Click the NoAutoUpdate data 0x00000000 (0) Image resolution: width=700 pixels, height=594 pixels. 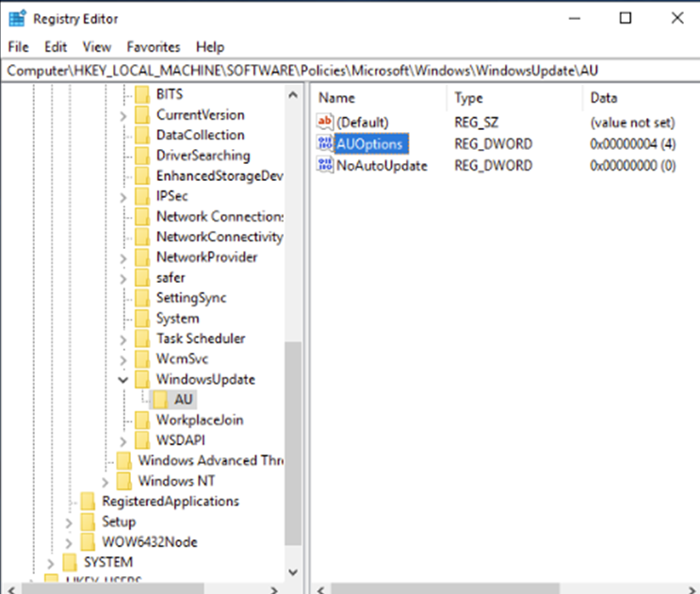tap(632, 165)
